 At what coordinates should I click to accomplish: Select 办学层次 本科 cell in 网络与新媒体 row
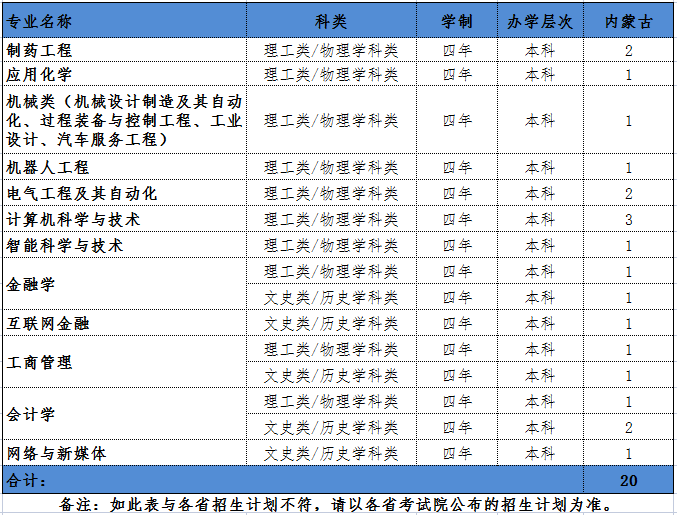[x=540, y=453]
